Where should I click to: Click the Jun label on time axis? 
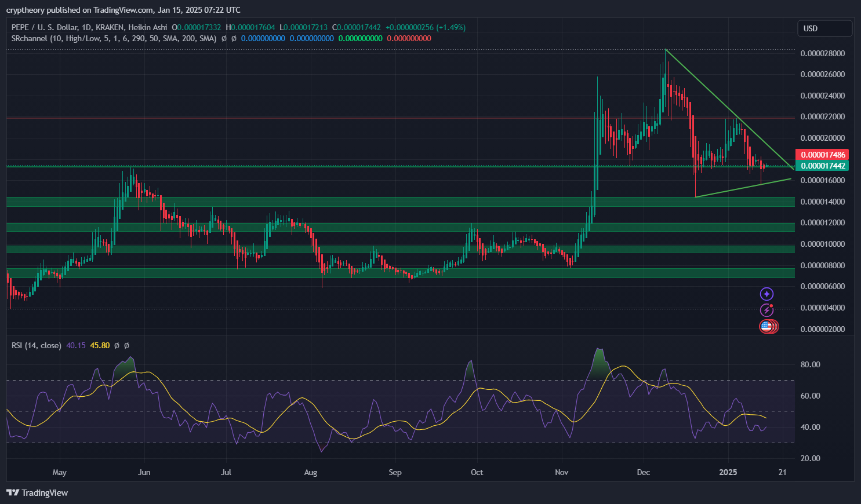[x=144, y=472]
